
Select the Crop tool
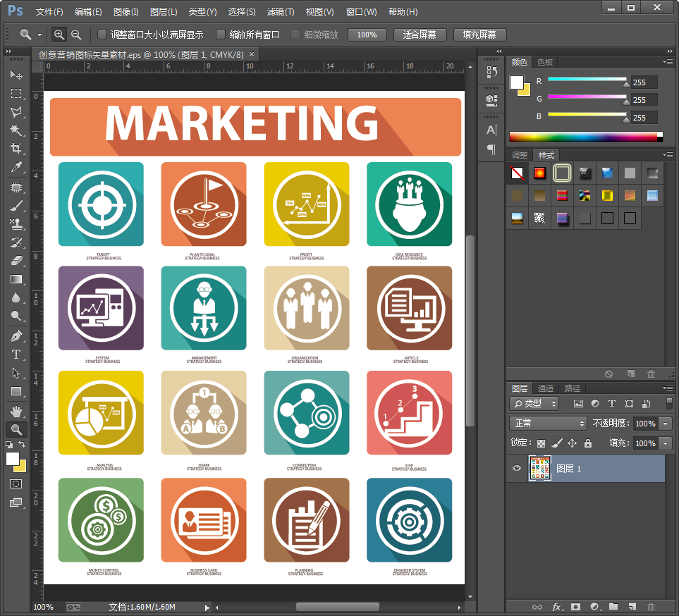point(16,149)
